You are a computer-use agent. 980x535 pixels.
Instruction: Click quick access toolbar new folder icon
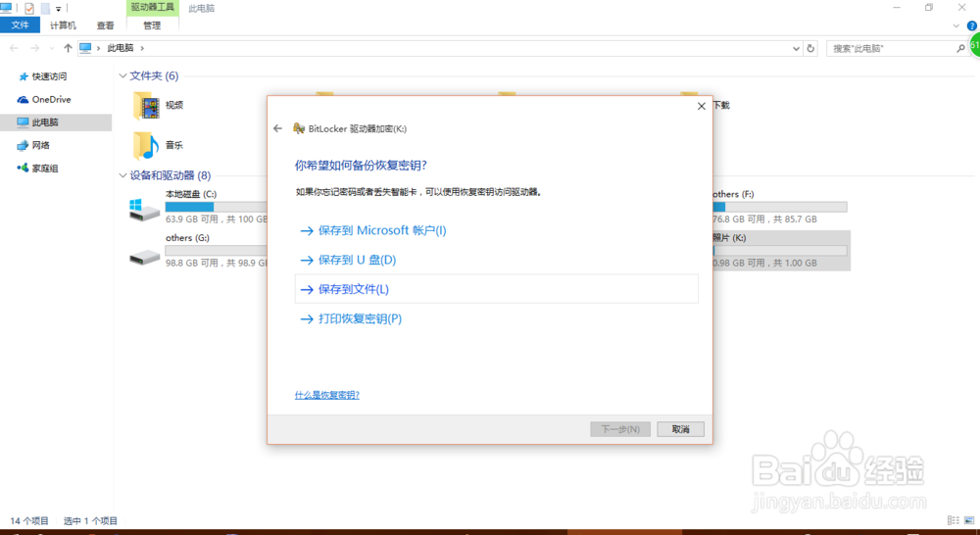click(45, 8)
